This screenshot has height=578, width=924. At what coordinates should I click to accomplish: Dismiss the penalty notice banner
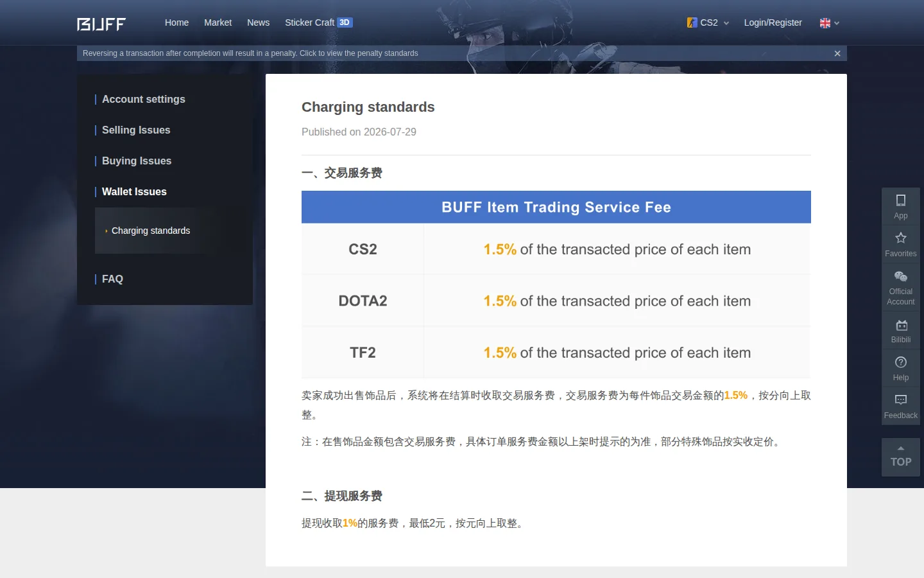(837, 53)
